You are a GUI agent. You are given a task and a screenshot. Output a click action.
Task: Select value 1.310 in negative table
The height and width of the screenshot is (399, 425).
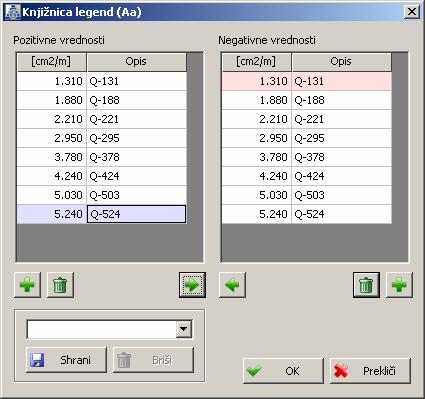pos(257,81)
